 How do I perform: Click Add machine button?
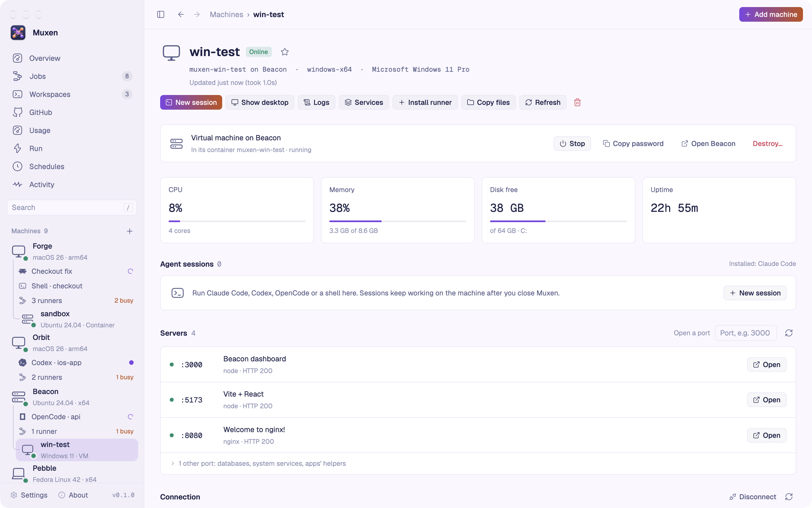point(771,14)
